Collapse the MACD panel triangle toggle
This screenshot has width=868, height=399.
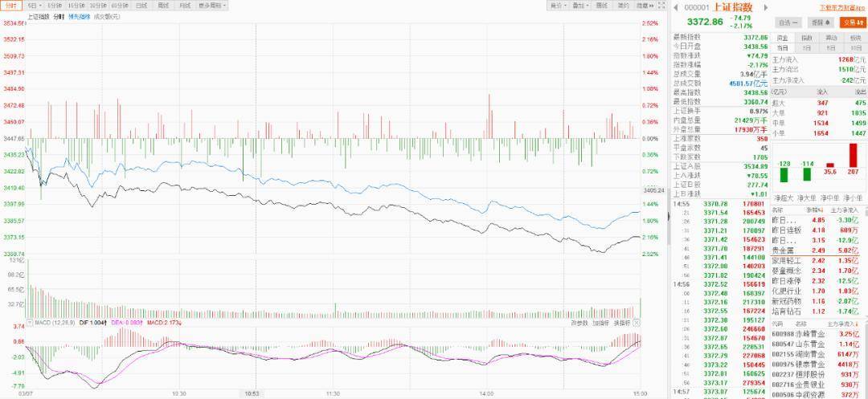click(x=30, y=322)
